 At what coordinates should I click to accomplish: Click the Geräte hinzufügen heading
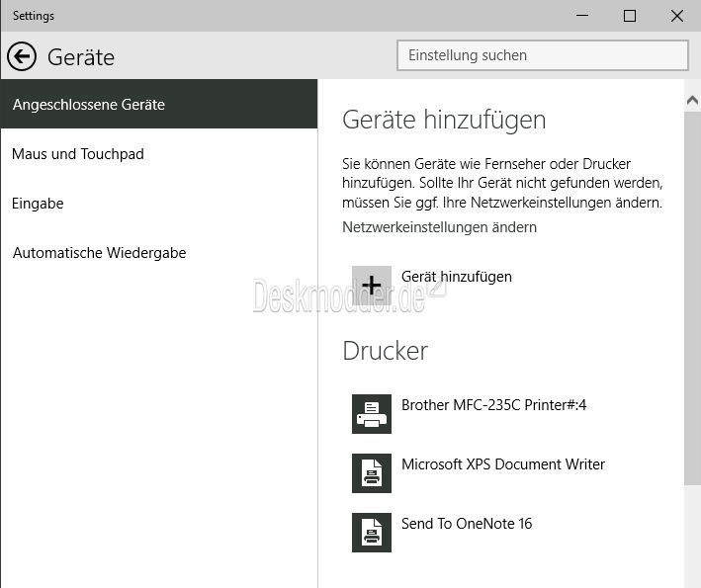[444, 120]
